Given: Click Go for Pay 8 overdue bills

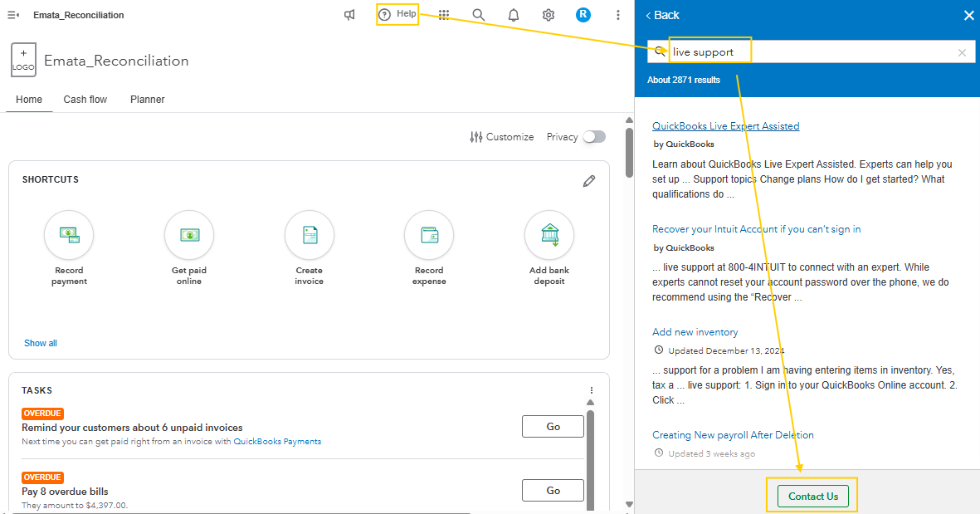Looking at the screenshot, I should [553, 490].
